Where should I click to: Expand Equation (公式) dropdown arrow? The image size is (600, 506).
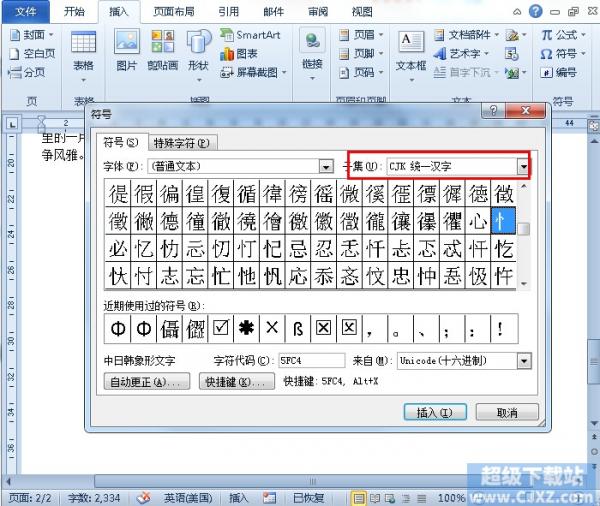(x=584, y=35)
